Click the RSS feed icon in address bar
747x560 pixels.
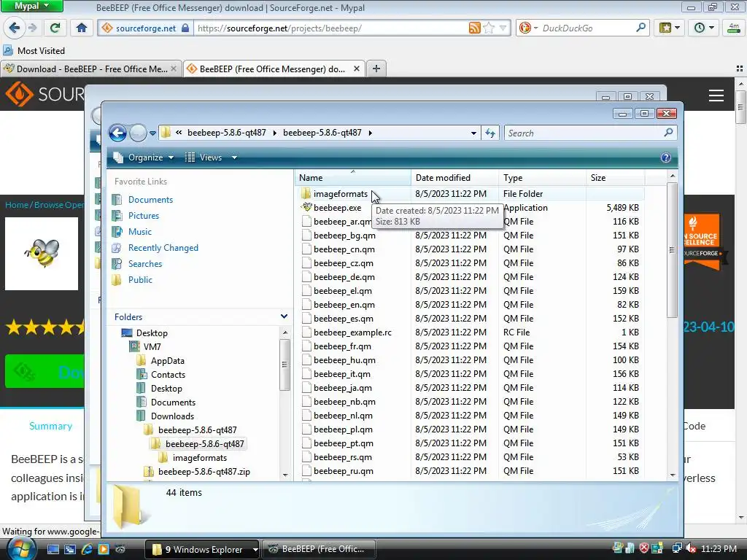(x=474, y=28)
